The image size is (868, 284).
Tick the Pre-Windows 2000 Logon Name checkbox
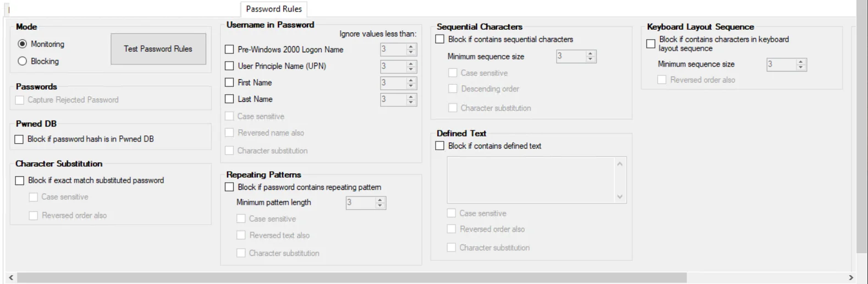[229, 50]
